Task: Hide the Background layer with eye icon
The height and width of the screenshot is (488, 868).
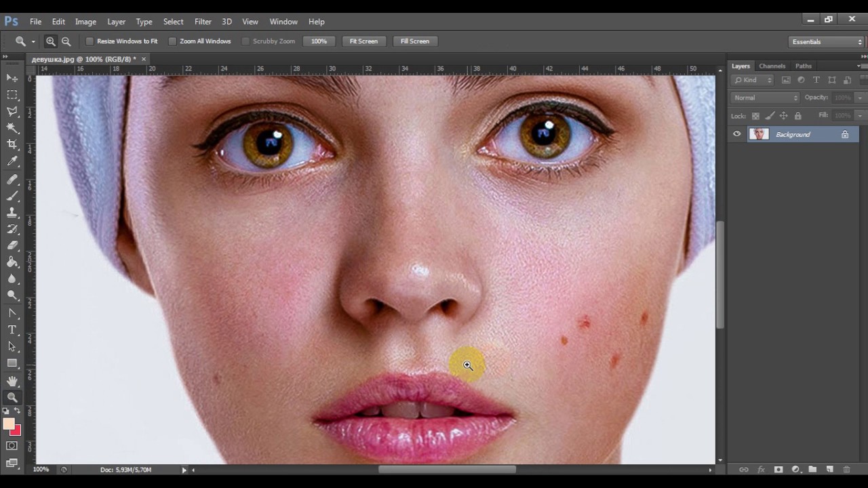Action: point(737,134)
